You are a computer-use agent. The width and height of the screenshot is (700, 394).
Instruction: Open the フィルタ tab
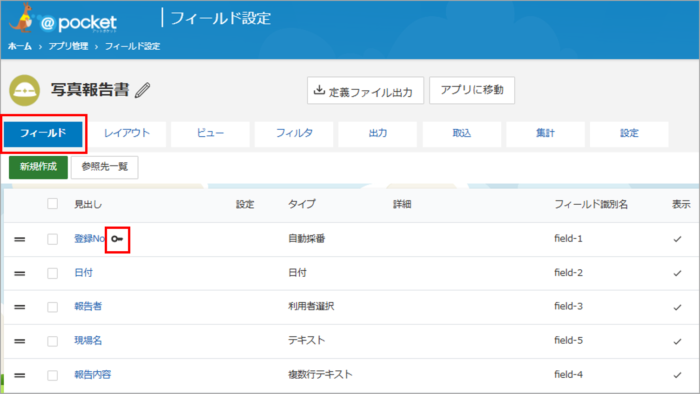pos(294,133)
